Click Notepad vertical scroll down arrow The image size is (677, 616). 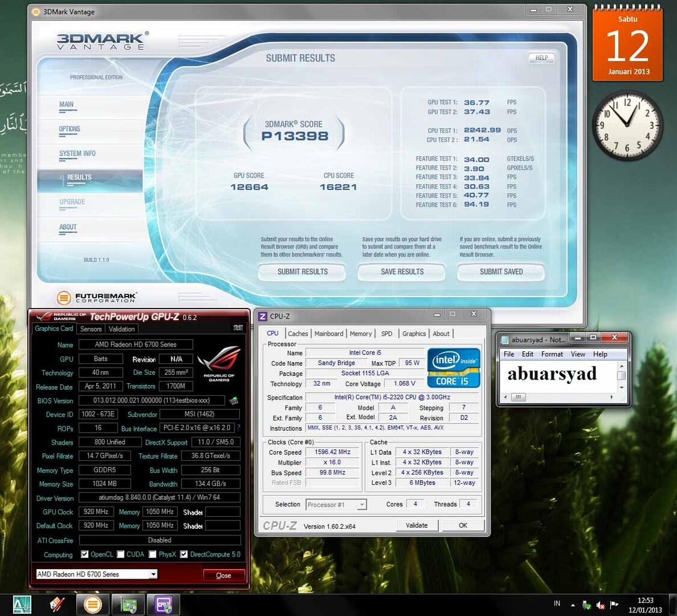[622, 387]
